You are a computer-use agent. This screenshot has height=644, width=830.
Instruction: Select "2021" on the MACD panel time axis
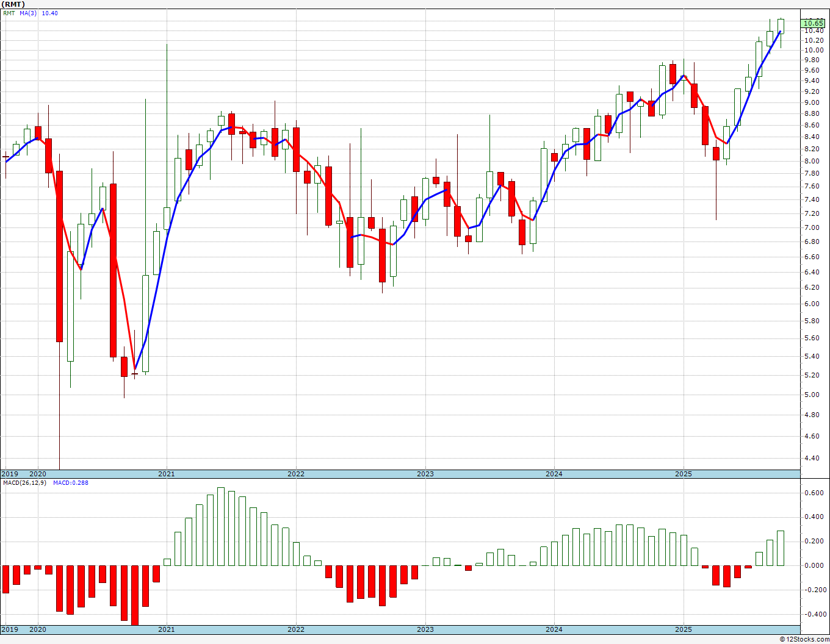pyautogui.click(x=167, y=629)
